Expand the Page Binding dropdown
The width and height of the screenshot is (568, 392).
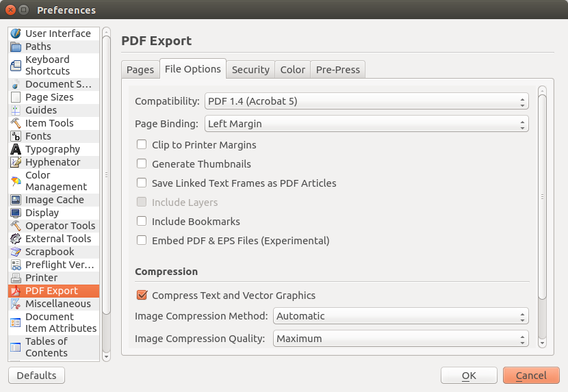366,124
